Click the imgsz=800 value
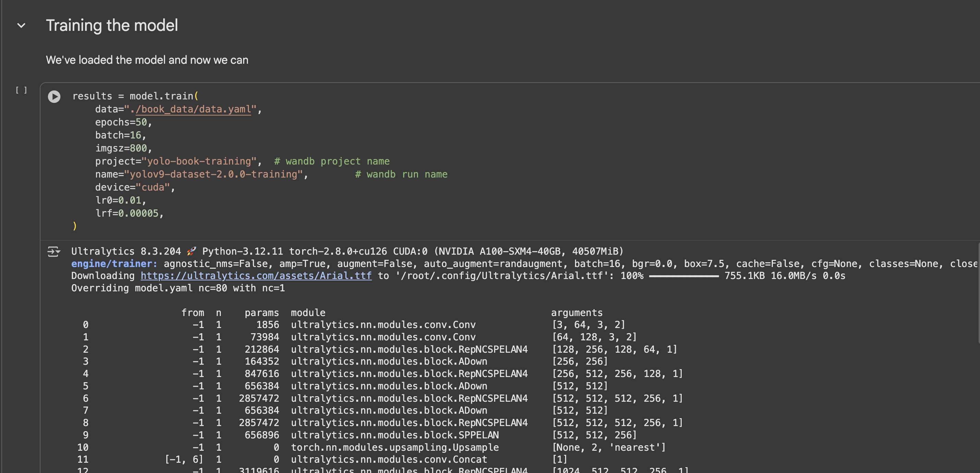Image resolution: width=980 pixels, height=473 pixels. [138, 148]
